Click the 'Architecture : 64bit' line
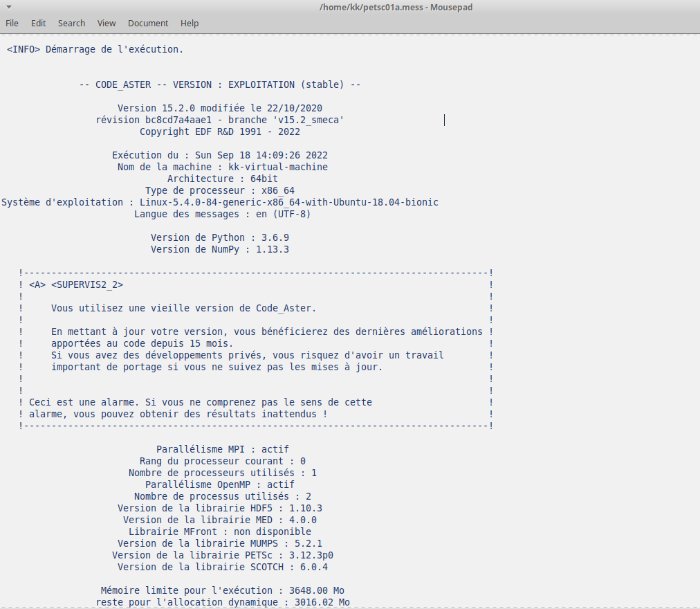Screen dimensions: 700x609 223,179
